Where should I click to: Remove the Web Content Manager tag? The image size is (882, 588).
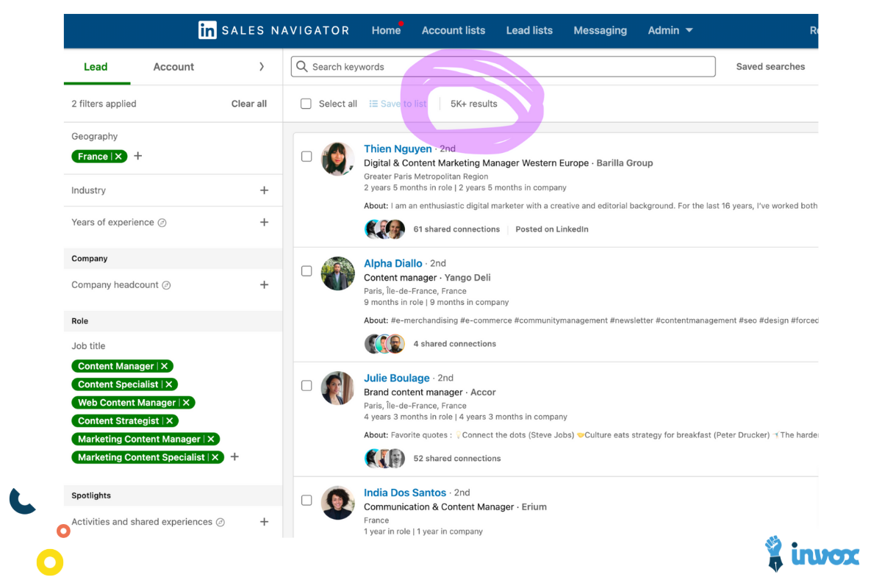[187, 403]
